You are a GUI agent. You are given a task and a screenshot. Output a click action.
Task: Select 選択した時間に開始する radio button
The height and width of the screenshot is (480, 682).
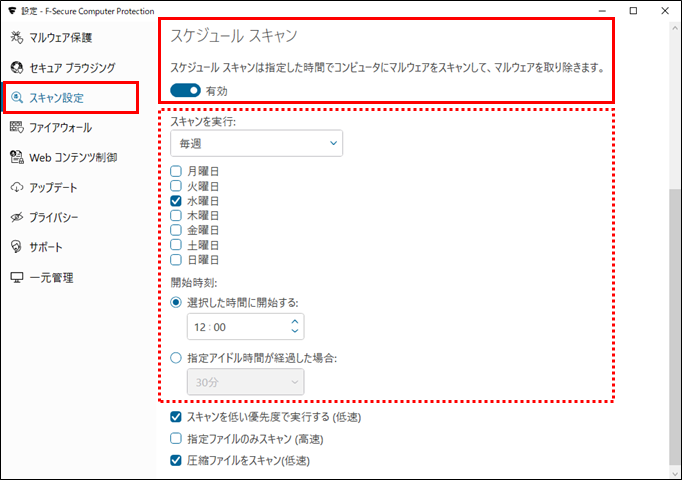pos(176,302)
